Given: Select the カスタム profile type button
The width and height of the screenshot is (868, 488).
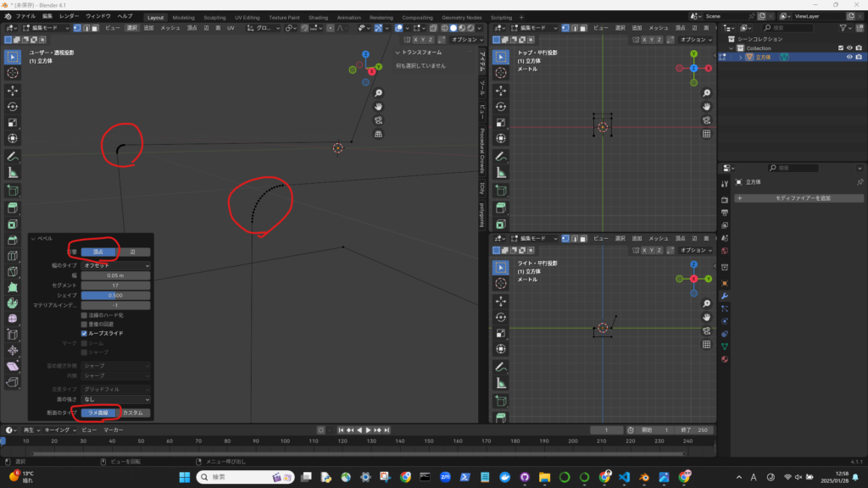Looking at the screenshot, I should click(x=135, y=413).
